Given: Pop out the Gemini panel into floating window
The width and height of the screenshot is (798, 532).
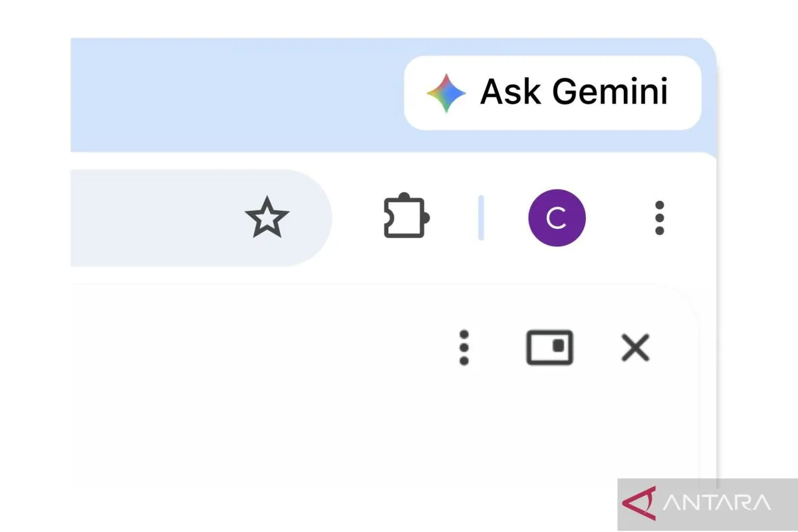Looking at the screenshot, I should 550,347.
